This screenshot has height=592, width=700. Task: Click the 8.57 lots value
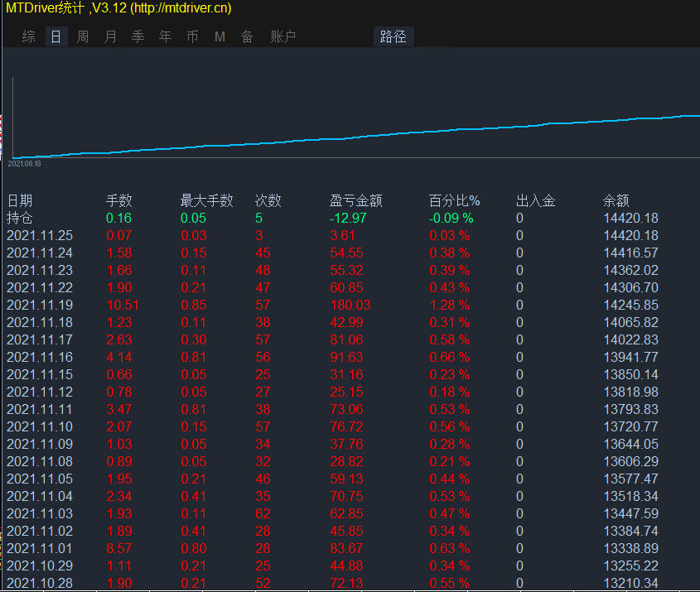pyautogui.click(x=119, y=549)
